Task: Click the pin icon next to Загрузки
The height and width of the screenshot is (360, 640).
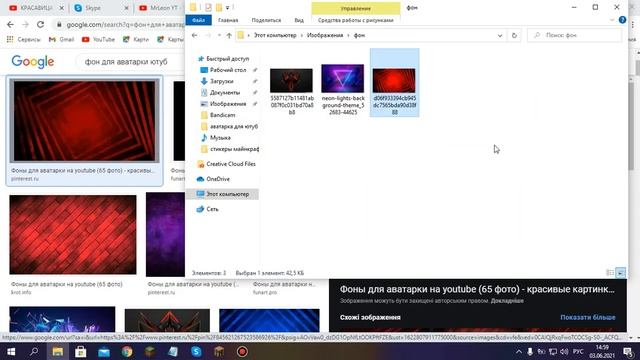Action: click(255, 81)
